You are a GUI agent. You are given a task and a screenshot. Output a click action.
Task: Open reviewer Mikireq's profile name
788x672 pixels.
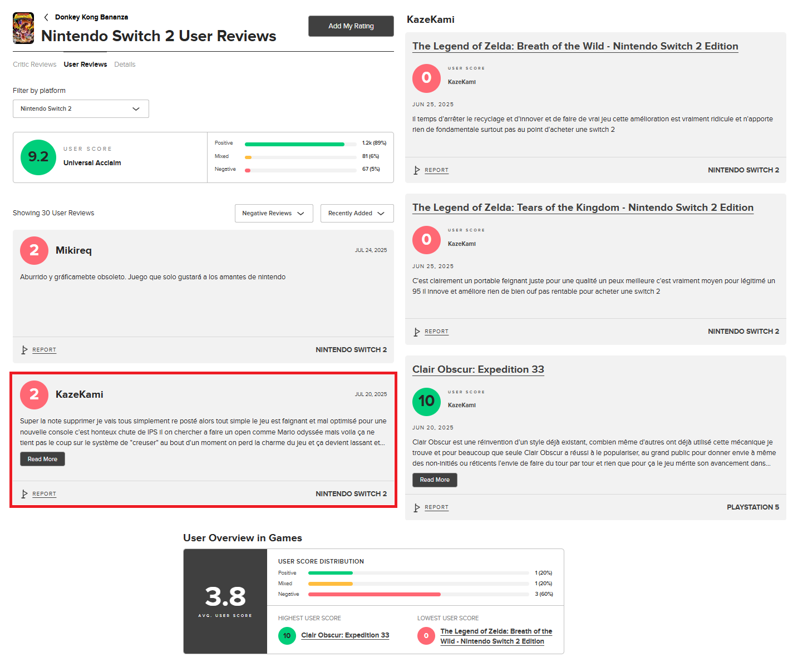tap(73, 250)
